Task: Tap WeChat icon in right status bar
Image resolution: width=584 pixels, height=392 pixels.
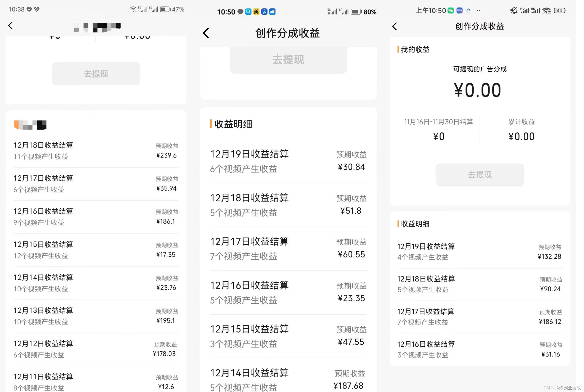Action: coord(451,11)
